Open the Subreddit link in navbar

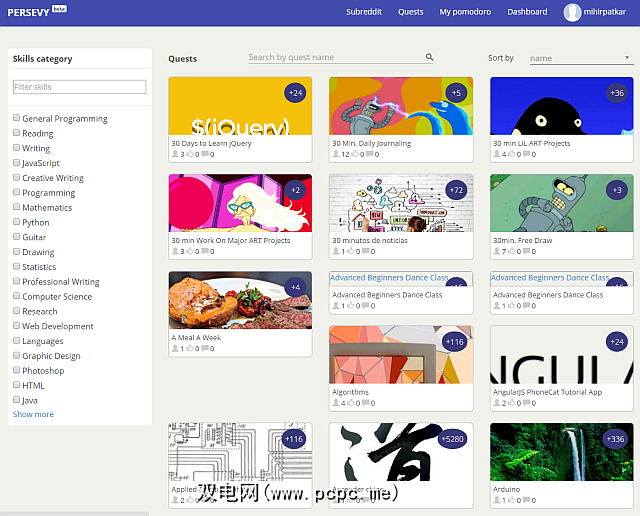[x=364, y=12]
